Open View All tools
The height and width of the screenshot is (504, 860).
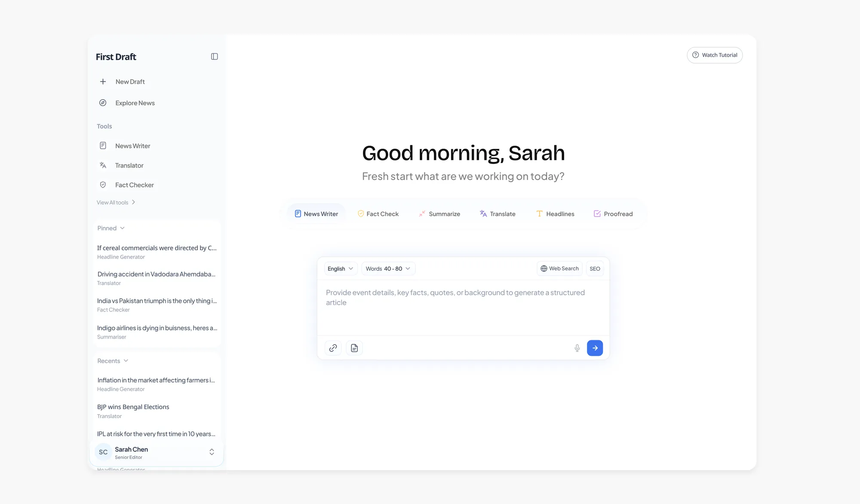click(116, 202)
